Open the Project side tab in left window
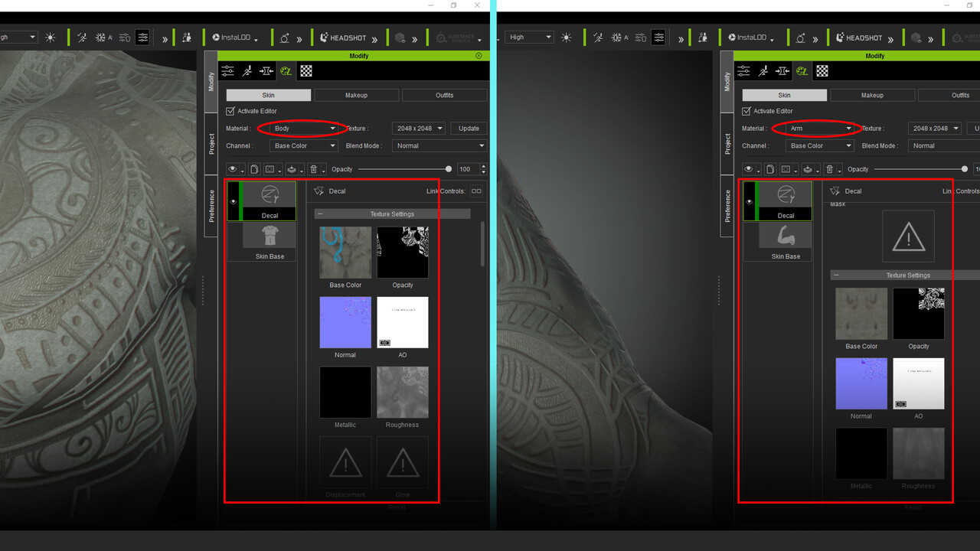 (x=211, y=144)
